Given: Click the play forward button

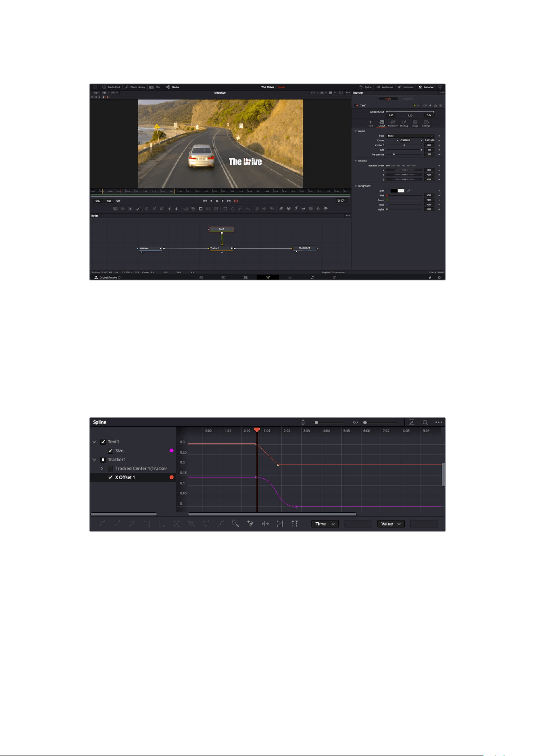Looking at the screenshot, I should (223, 201).
